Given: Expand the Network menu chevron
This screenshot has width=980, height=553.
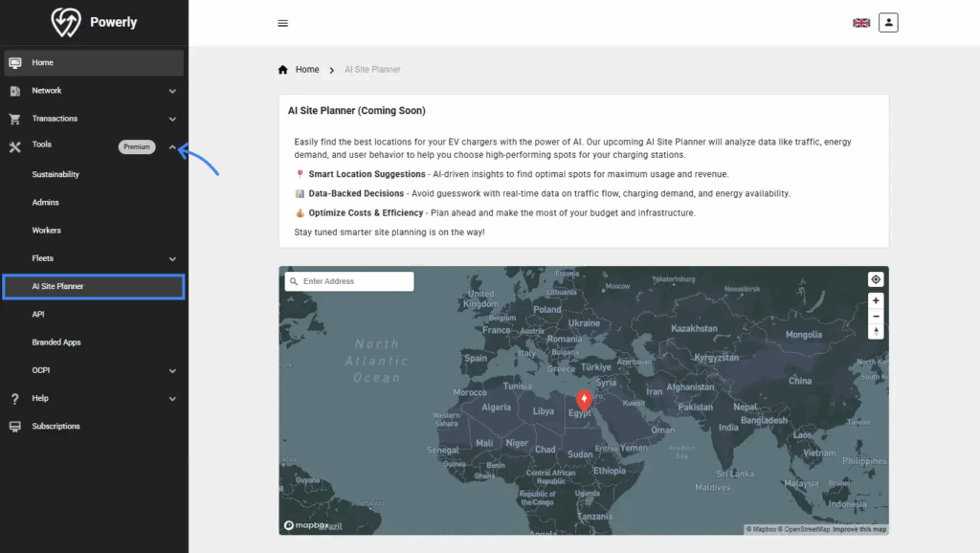Looking at the screenshot, I should tap(172, 91).
